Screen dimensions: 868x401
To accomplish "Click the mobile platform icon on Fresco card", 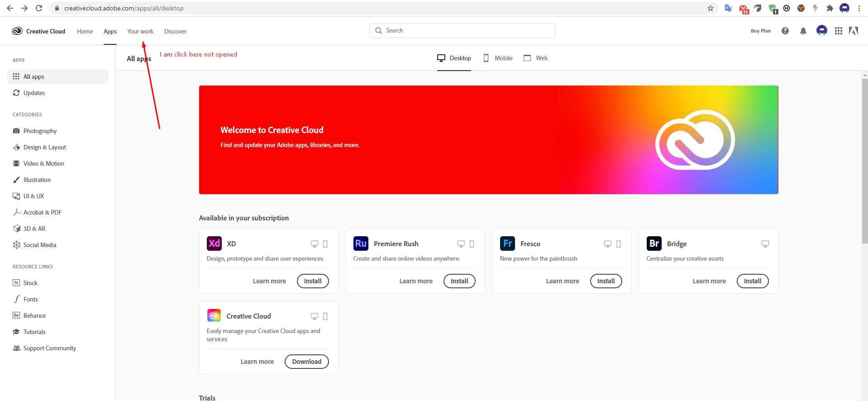I will coord(619,244).
